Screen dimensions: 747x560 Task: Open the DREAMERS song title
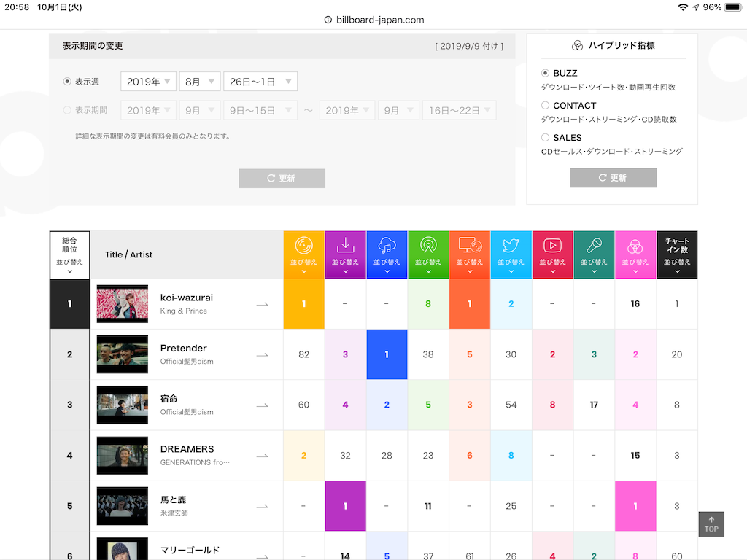187,449
